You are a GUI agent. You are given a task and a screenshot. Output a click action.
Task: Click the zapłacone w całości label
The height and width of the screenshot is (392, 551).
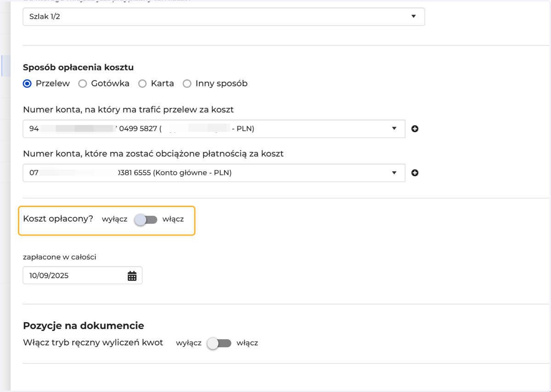pos(60,257)
